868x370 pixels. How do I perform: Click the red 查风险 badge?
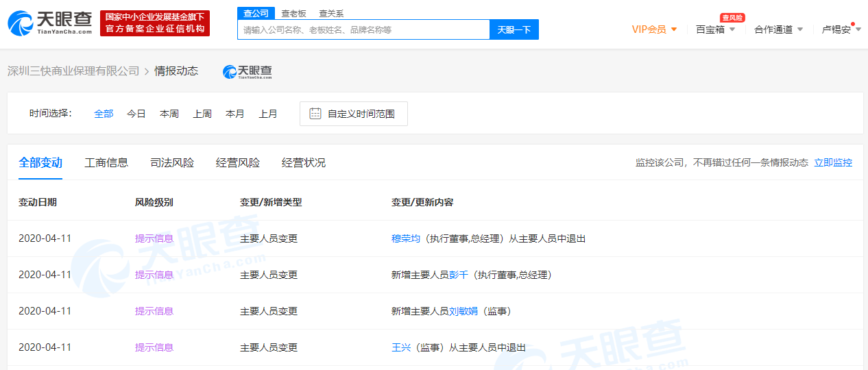(x=732, y=17)
